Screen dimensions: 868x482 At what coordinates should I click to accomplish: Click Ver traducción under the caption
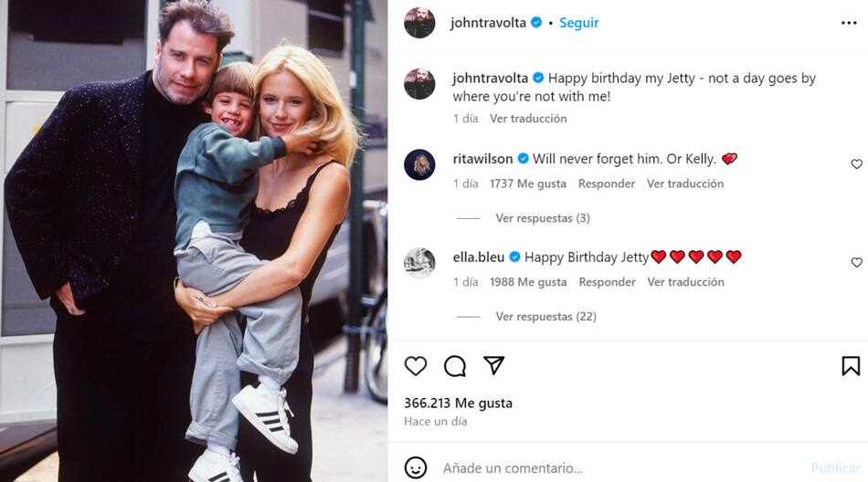coord(528,119)
